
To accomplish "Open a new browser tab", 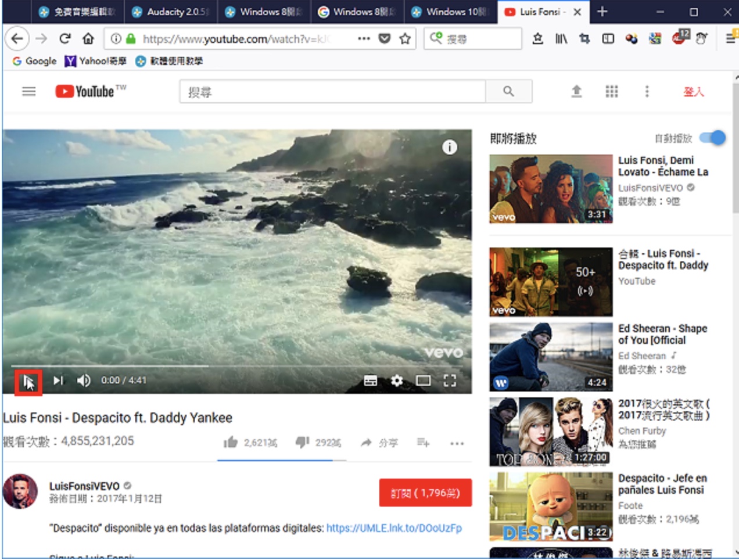I will (602, 12).
